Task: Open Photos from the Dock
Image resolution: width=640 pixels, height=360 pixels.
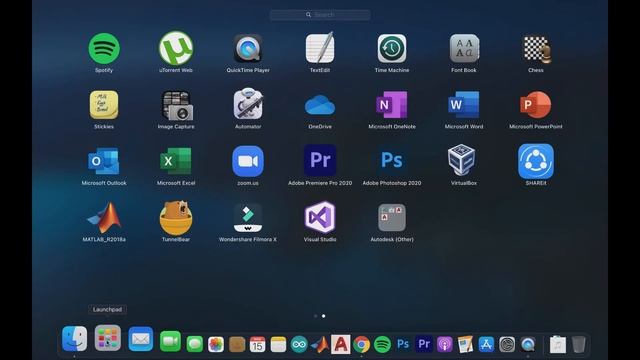Action: coord(216,344)
